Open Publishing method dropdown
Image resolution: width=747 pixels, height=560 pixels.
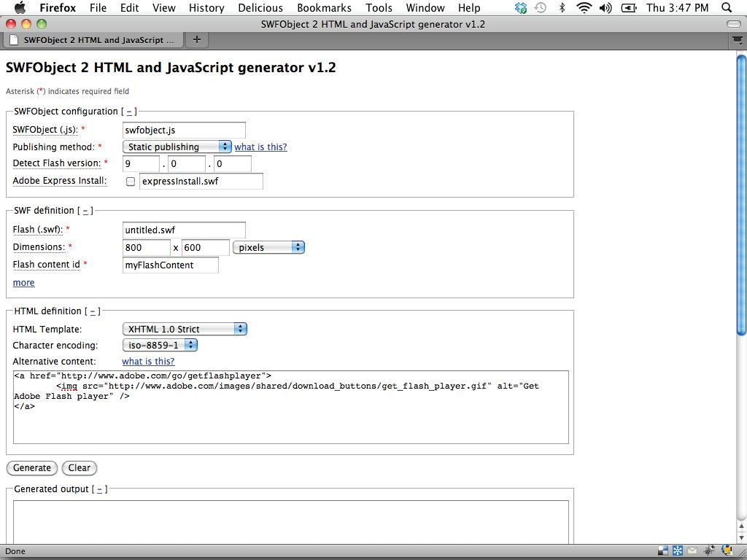[177, 147]
